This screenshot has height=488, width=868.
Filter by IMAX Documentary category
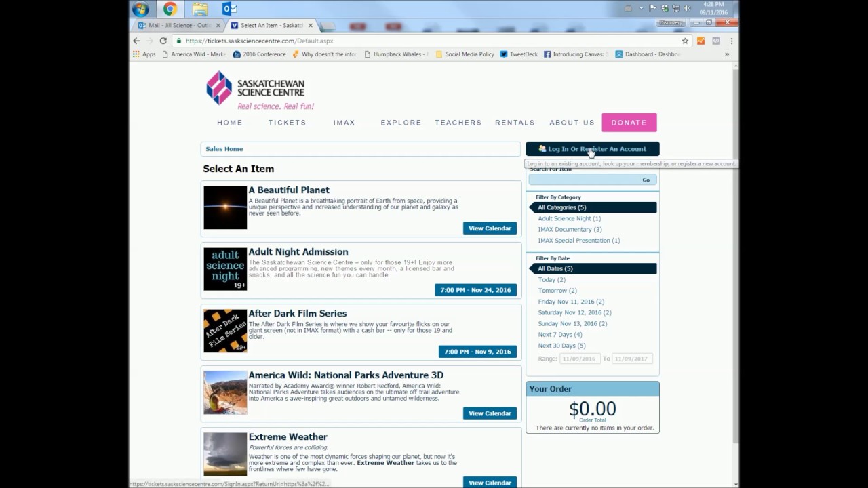point(570,229)
